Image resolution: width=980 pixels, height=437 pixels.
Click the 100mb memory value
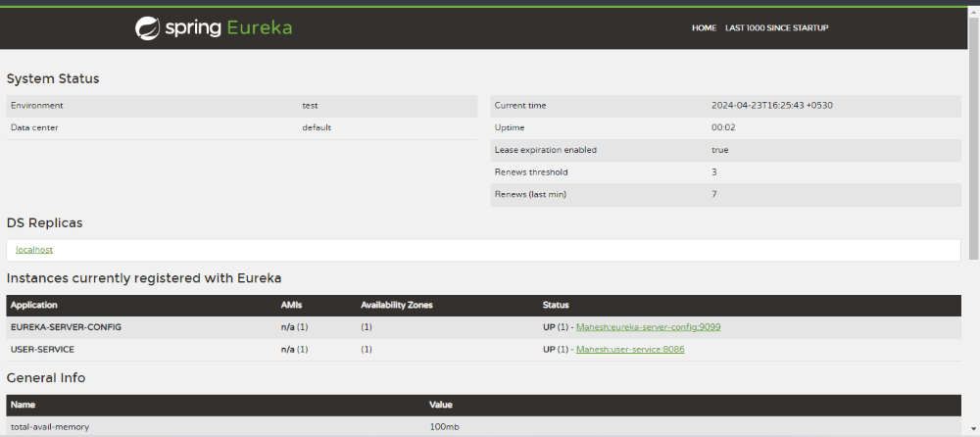click(x=445, y=427)
